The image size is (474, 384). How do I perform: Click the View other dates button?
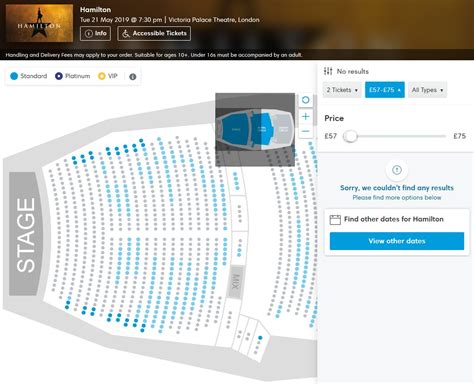[x=397, y=241]
